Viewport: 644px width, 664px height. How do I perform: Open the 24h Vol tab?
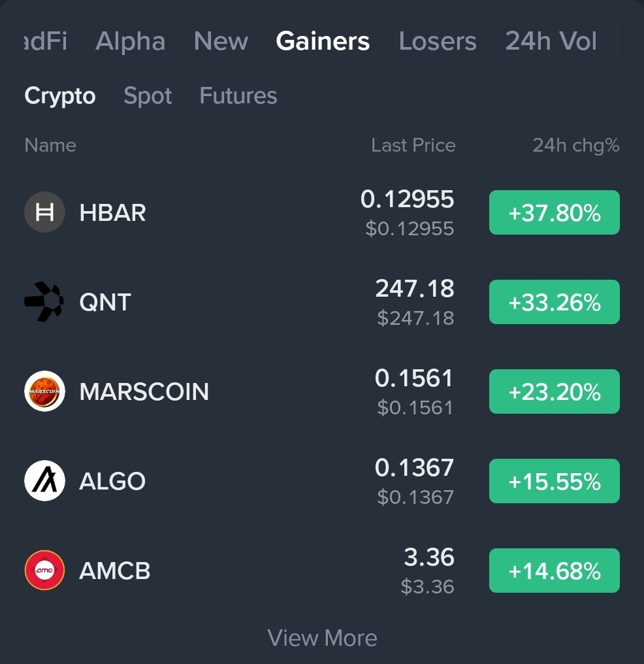click(551, 41)
